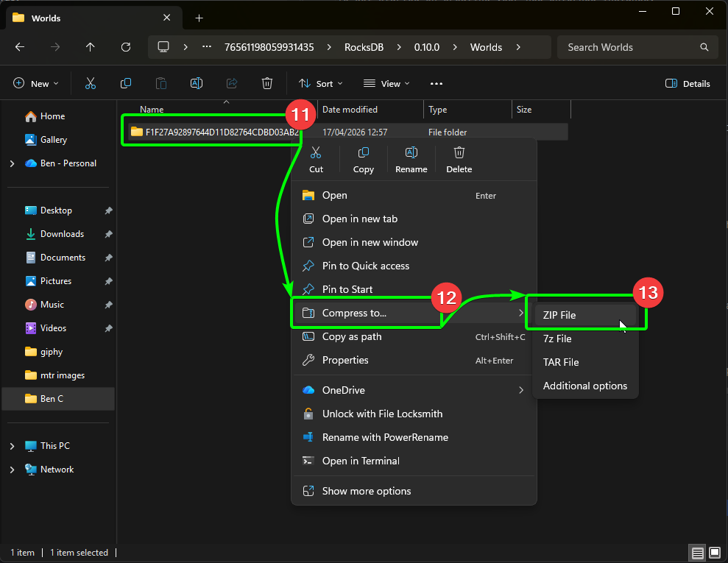Image resolution: width=728 pixels, height=563 pixels.
Task: Open the See more ellipsis in the toolbar
Action: [437, 83]
